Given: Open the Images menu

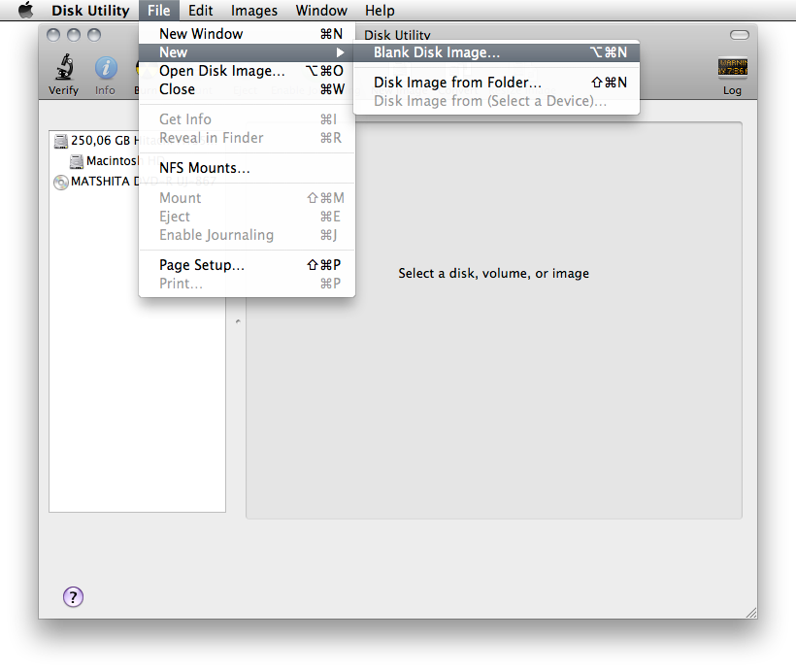Looking at the screenshot, I should point(253,10).
